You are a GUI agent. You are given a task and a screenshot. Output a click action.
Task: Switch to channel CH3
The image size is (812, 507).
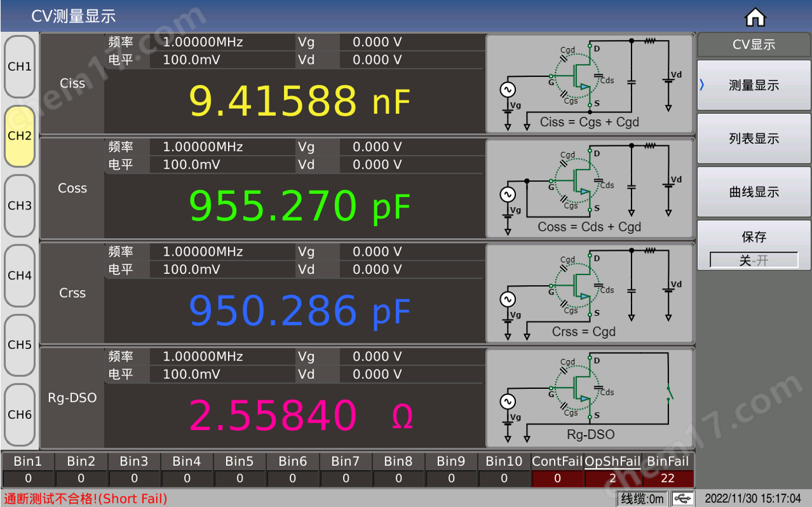pos(20,206)
